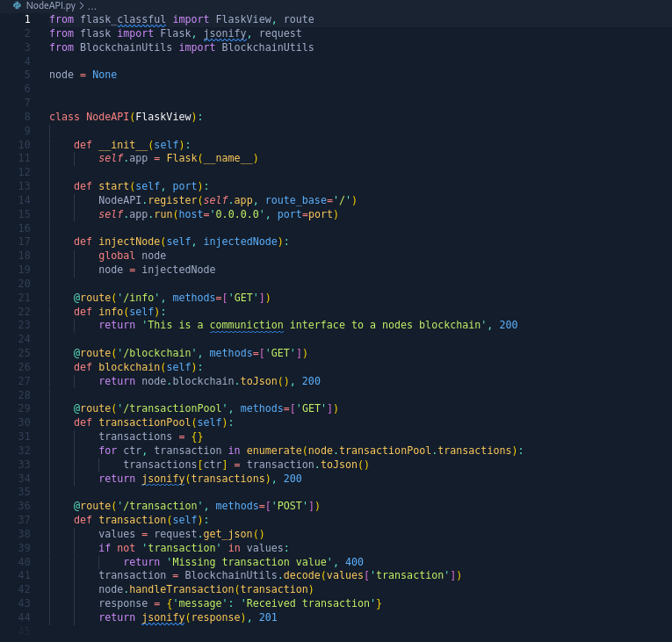This screenshot has width=672, height=642.
Task: Click 'request' in the flask import line
Action: [x=280, y=33]
